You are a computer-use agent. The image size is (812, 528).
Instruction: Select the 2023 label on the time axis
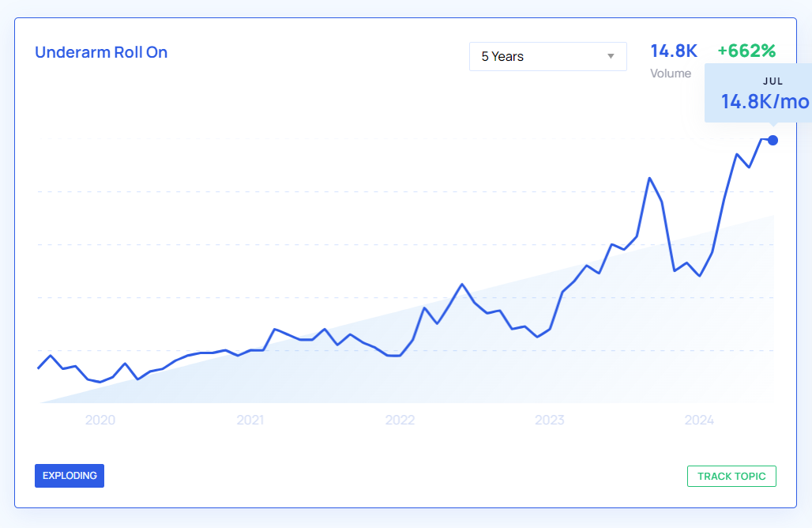[x=549, y=420]
